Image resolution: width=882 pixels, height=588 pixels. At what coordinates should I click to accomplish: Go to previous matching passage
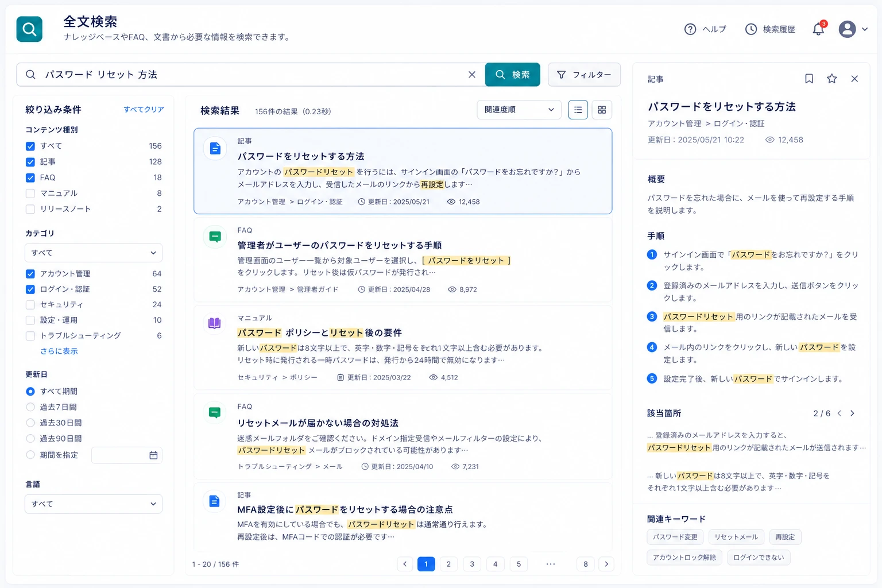(840, 413)
